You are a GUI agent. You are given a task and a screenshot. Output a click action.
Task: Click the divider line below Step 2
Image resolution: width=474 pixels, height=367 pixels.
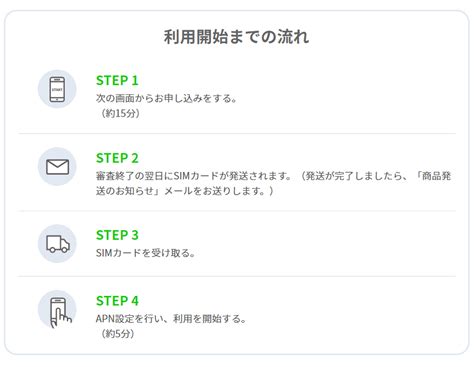[x=237, y=211]
